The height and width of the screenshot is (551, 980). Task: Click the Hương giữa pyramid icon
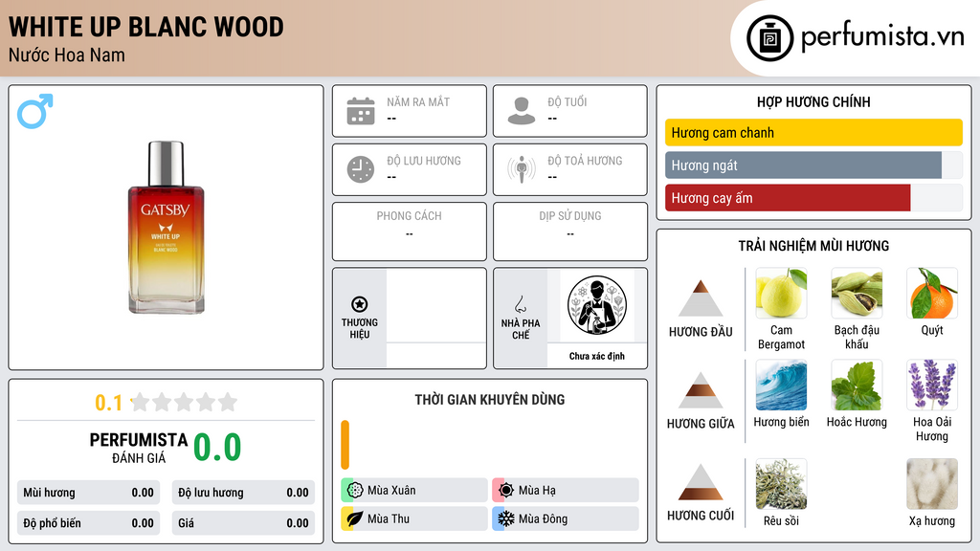(701, 390)
